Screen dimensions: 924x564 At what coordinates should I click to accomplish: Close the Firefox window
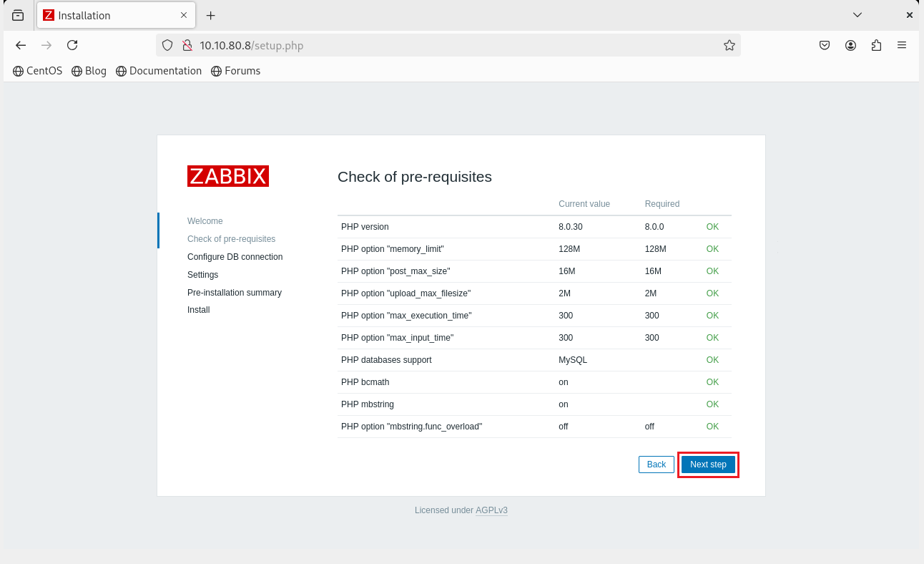[x=910, y=15]
